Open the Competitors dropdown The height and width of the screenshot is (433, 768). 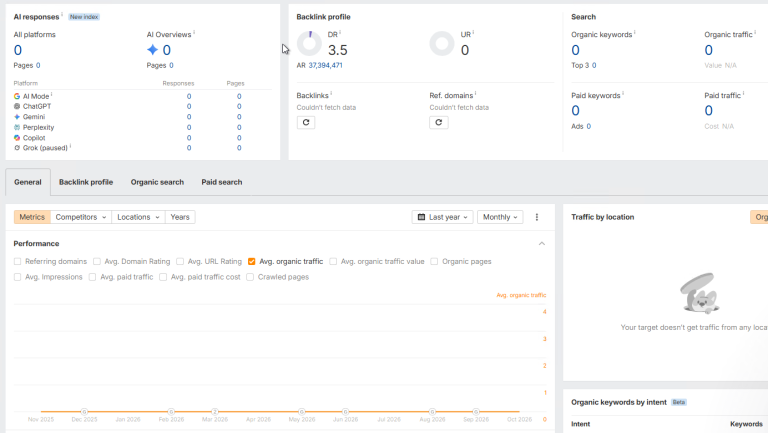point(81,217)
